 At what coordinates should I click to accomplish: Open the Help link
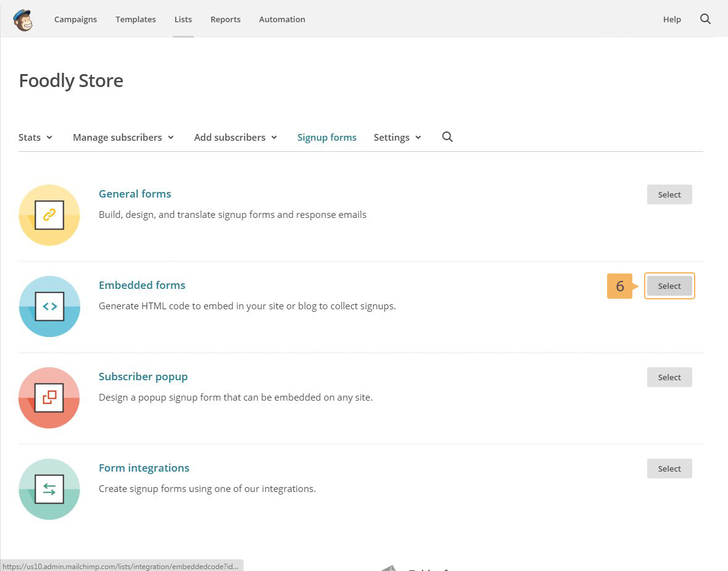[x=672, y=20]
